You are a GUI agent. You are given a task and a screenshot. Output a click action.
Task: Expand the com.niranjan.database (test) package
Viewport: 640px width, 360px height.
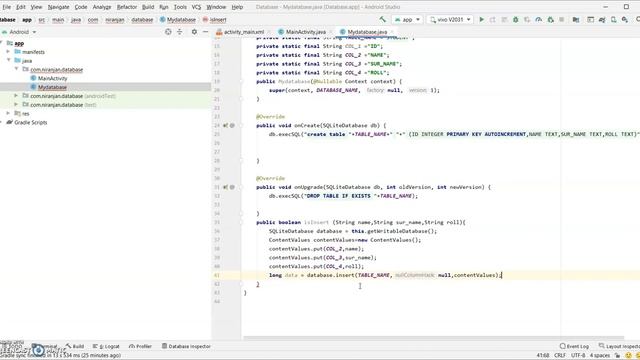tap(16, 104)
